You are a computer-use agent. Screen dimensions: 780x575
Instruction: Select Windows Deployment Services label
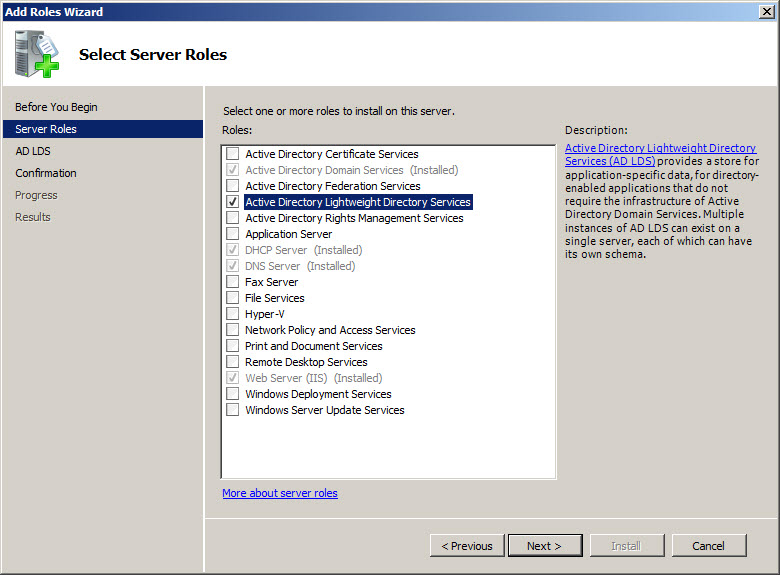(318, 394)
